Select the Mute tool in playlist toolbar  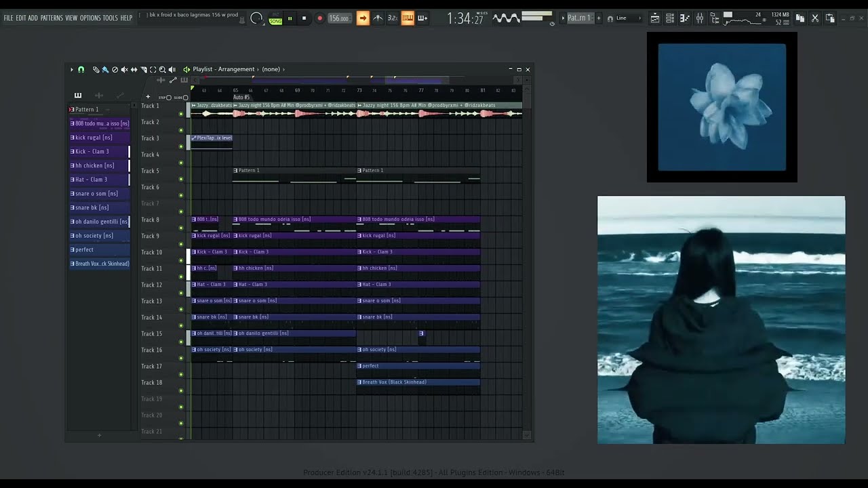[124, 69]
